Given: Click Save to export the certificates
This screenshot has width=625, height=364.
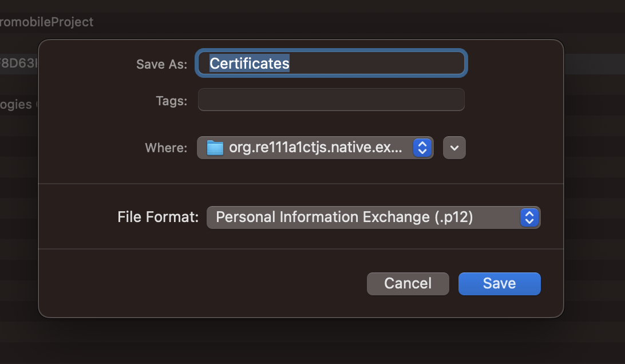Looking at the screenshot, I should click(x=500, y=284).
